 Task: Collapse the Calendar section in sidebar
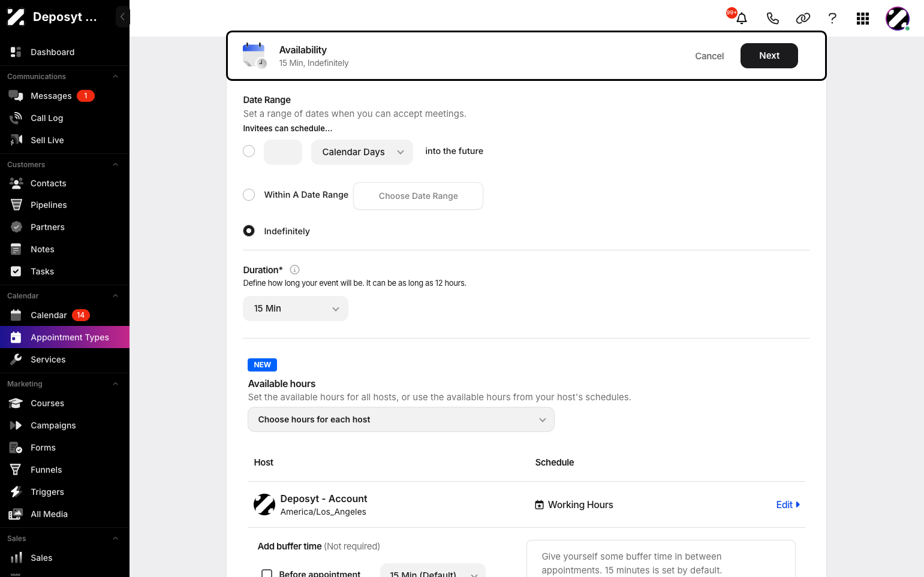click(116, 296)
